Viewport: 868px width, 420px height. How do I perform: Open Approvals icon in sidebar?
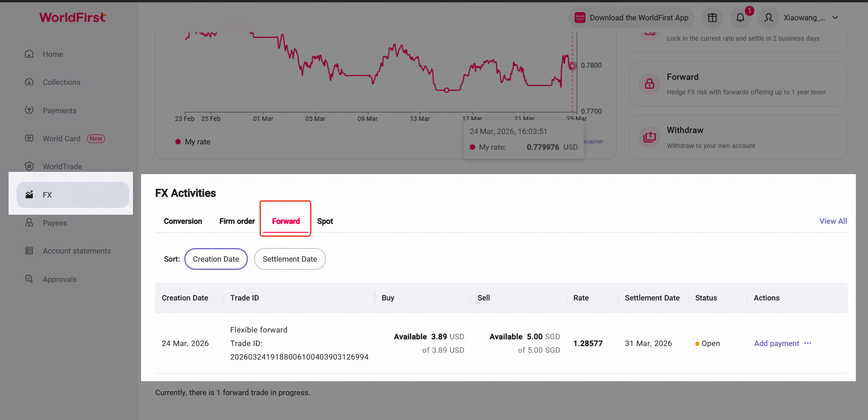pyautogui.click(x=29, y=279)
